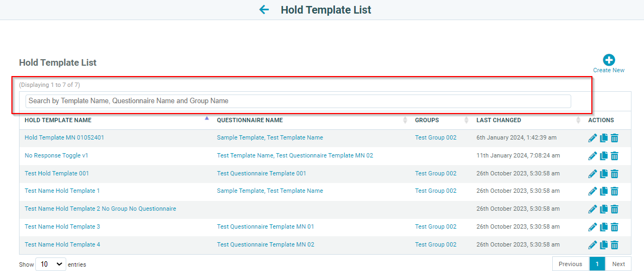
Task: Click Test Group 002 in Test Name Hold Template 3 row
Action: [436, 226]
